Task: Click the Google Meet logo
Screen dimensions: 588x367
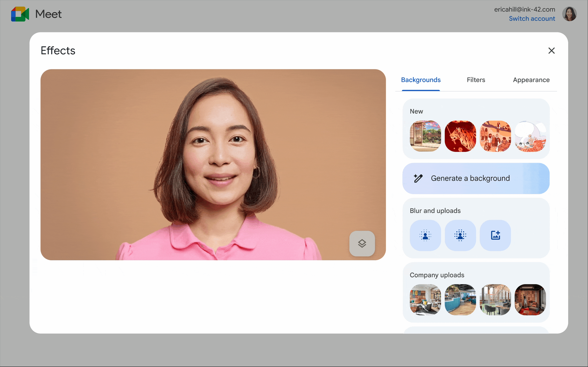Action: (20, 14)
